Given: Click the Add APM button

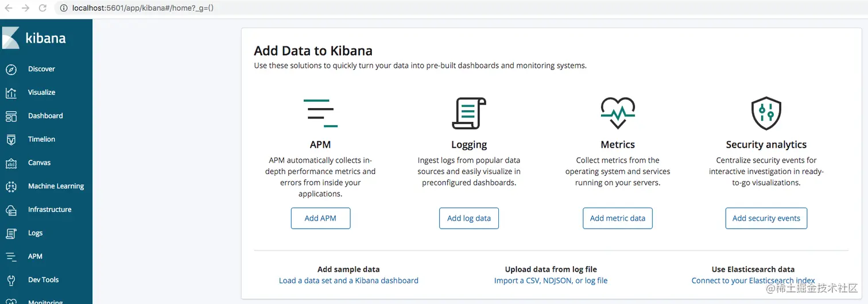Looking at the screenshot, I should click(x=320, y=218).
